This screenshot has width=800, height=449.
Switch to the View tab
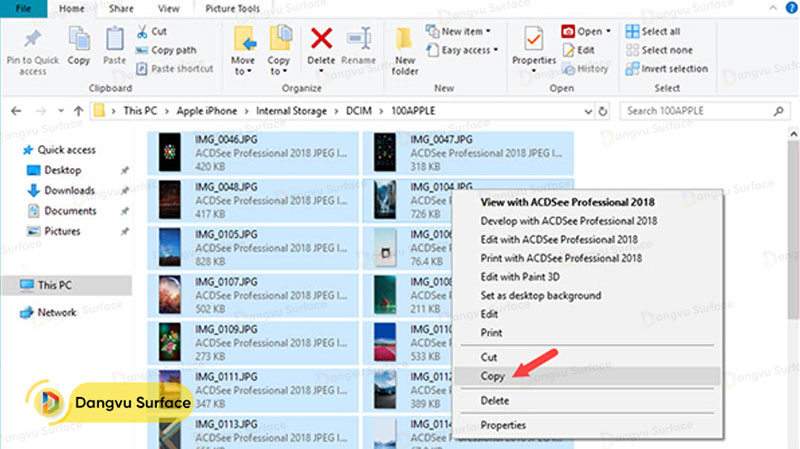[x=168, y=9]
